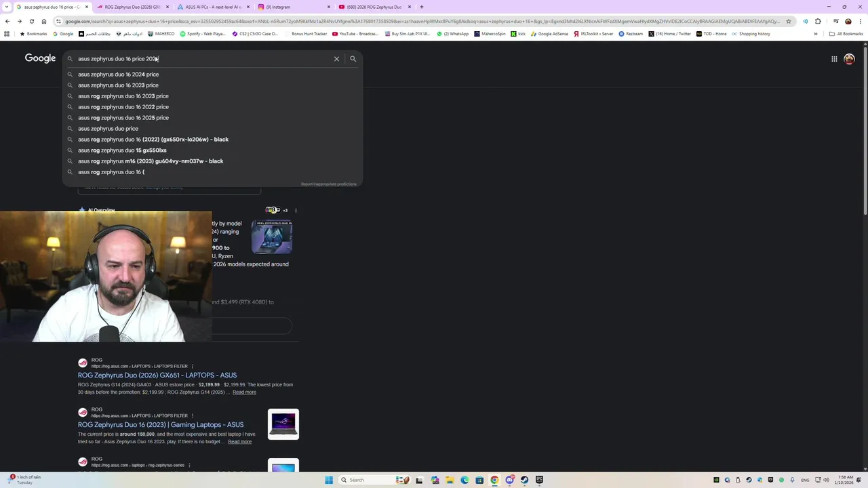Open the taskbar clock and date
This screenshot has width=868, height=488.
click(x=844, y=480)
